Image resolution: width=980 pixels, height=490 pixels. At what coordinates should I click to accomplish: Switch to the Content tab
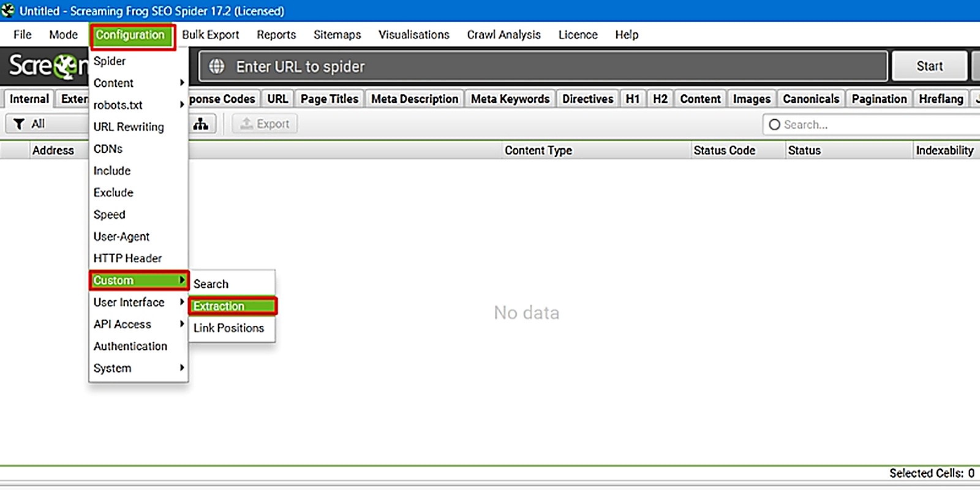700,99
